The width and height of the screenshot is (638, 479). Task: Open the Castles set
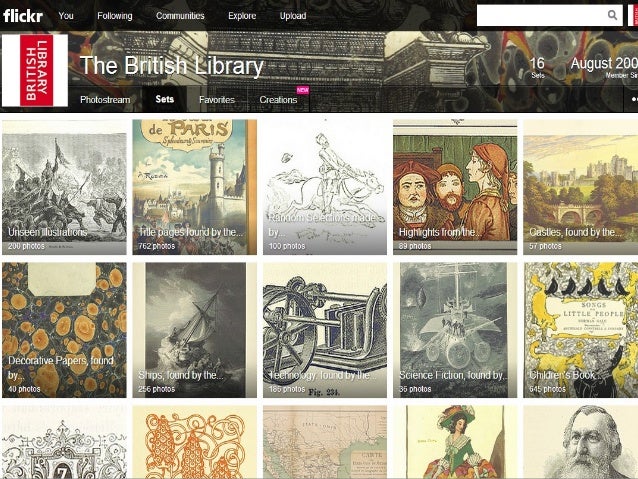[581, 187]
